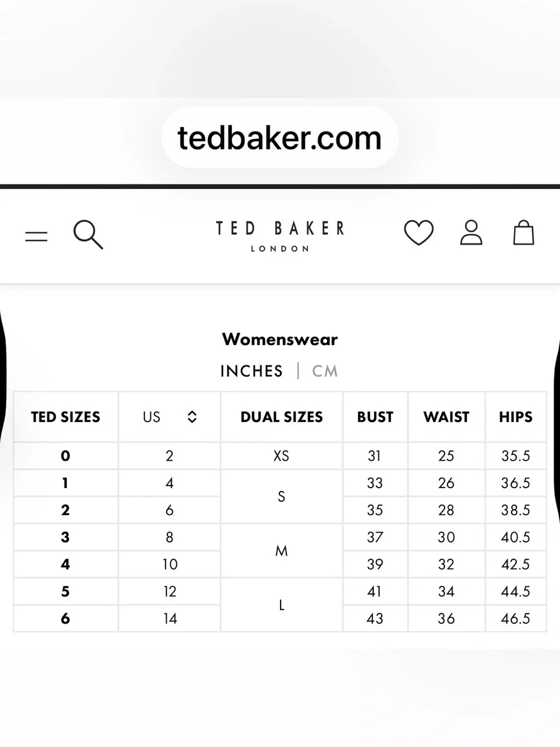
Task: Click the HIPS column header
Action: click(x=516, y=417)
